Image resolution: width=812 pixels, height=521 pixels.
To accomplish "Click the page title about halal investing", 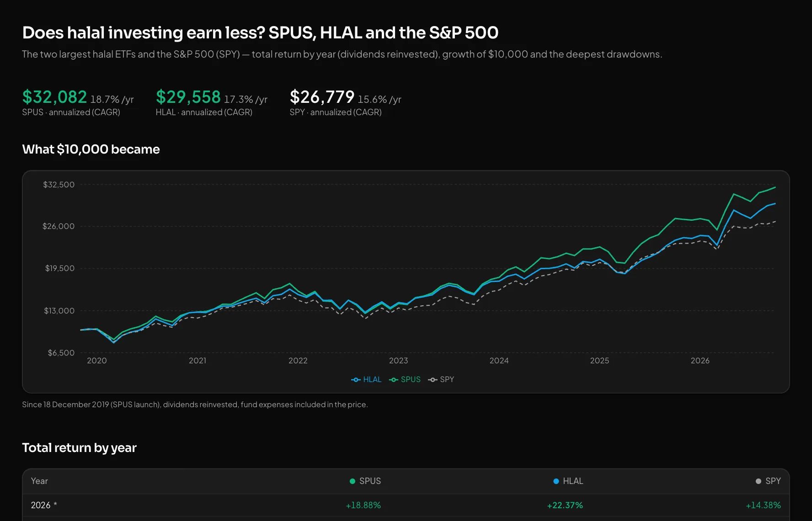I will [260, 33].
